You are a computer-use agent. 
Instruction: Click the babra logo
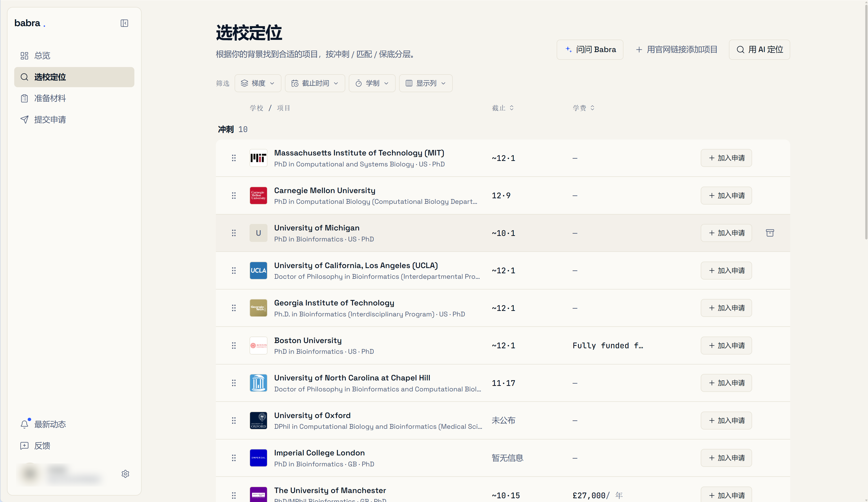(30, 23)
